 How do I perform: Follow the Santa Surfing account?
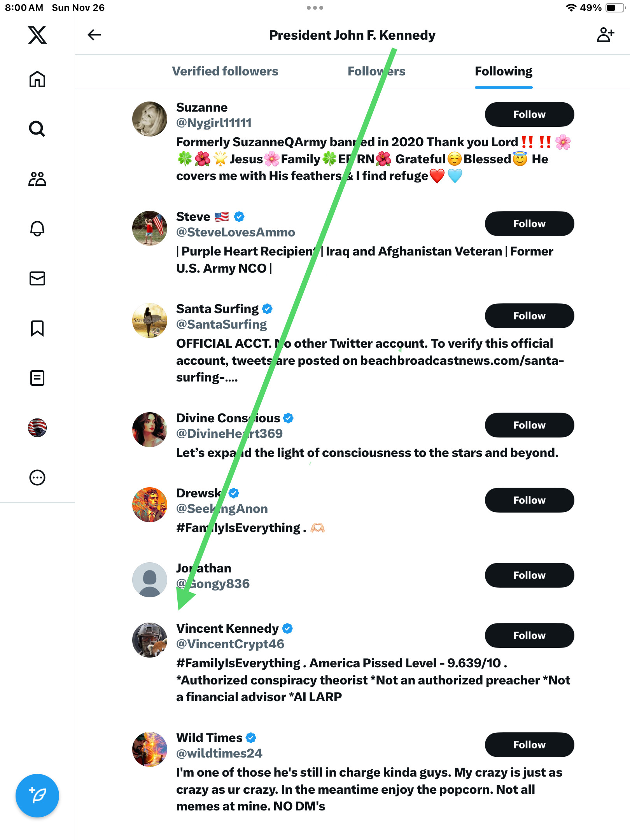pos(529,316)
